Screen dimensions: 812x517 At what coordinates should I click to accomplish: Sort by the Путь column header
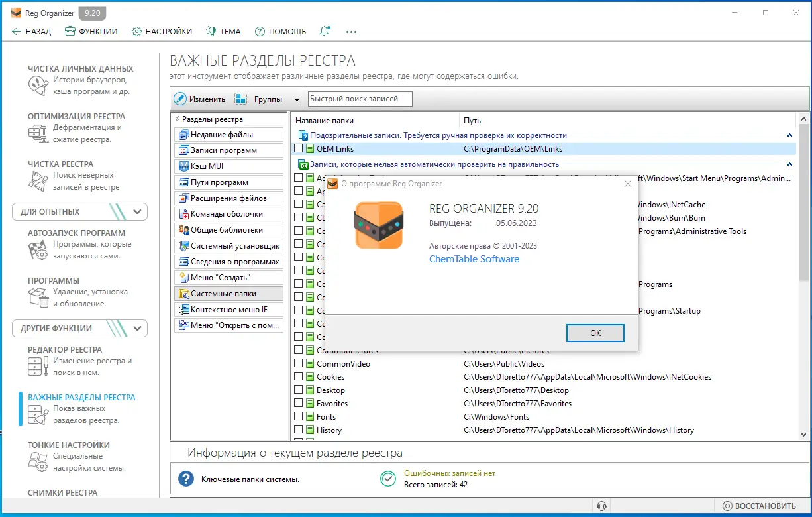[627, 121]
